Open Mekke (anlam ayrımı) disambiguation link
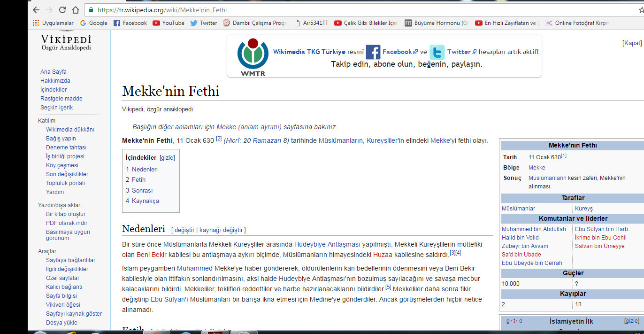The image size is (644, 334). (249, 127)
